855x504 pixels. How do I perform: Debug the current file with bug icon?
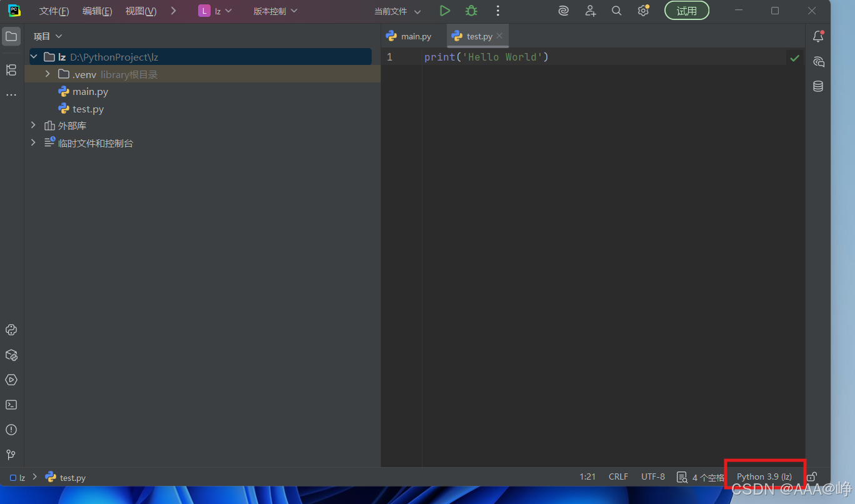[x=471, y=11]
